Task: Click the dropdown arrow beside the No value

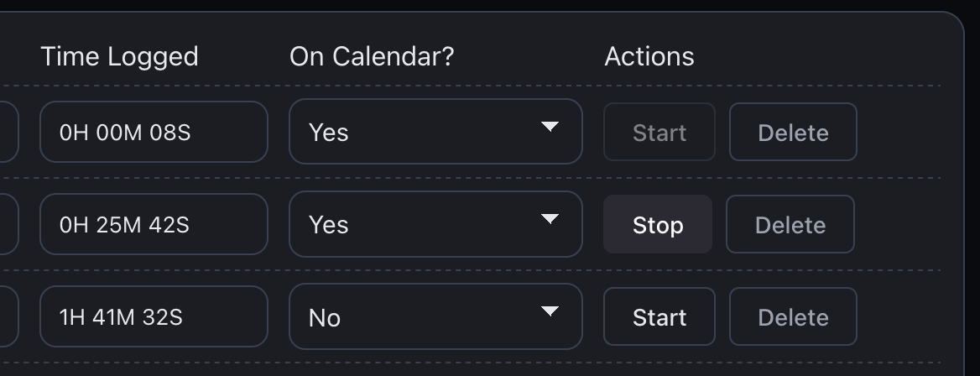Action: (x=550, y=311)
